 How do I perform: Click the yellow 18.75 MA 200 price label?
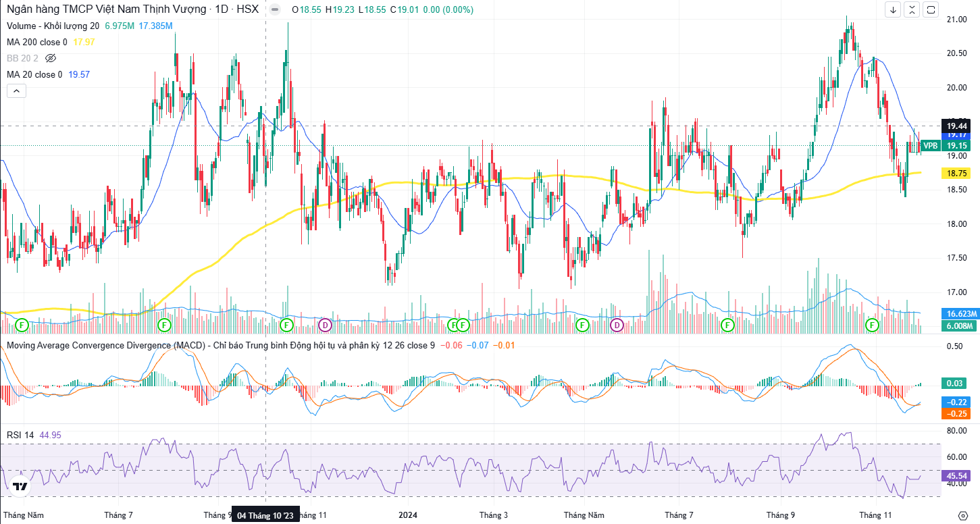[956, 174]
